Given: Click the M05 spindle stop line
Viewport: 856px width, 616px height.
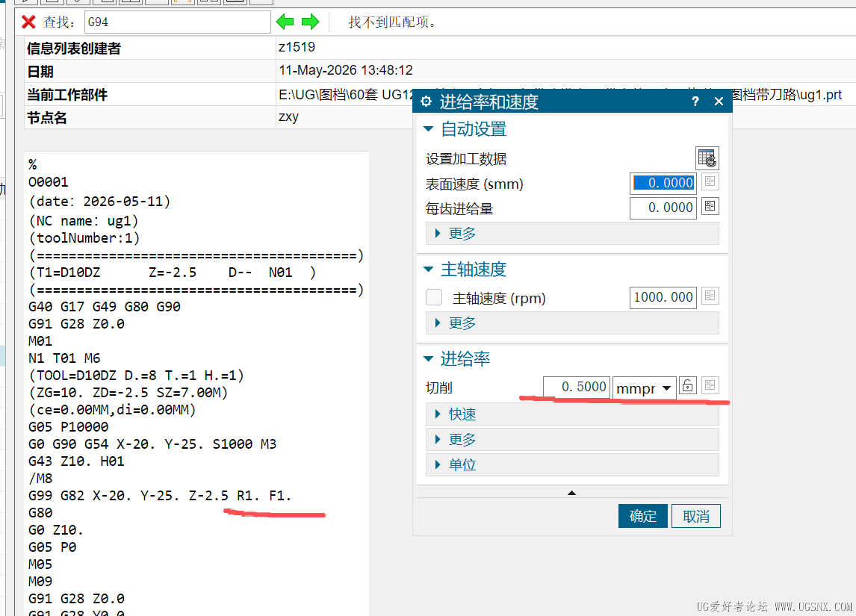Looking at the screenshot, I should 40,564.
